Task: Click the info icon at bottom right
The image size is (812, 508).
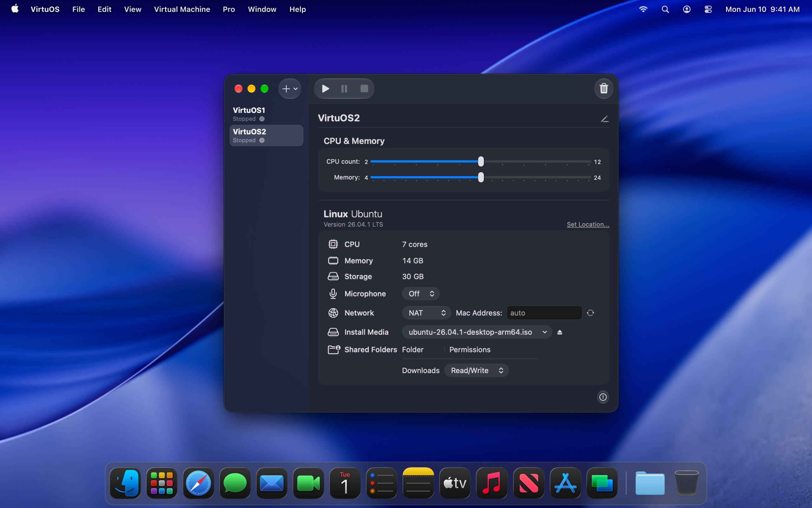Action: (603, 397)
